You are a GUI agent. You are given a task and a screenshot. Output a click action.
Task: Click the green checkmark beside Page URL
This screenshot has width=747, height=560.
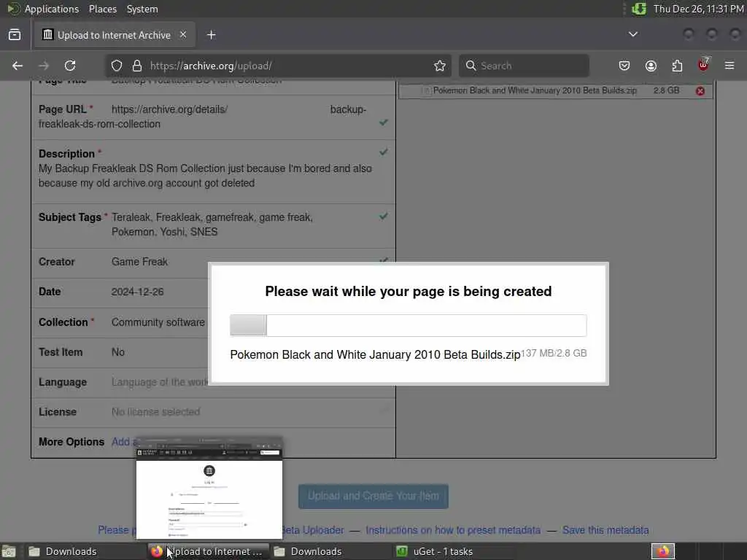384,122
